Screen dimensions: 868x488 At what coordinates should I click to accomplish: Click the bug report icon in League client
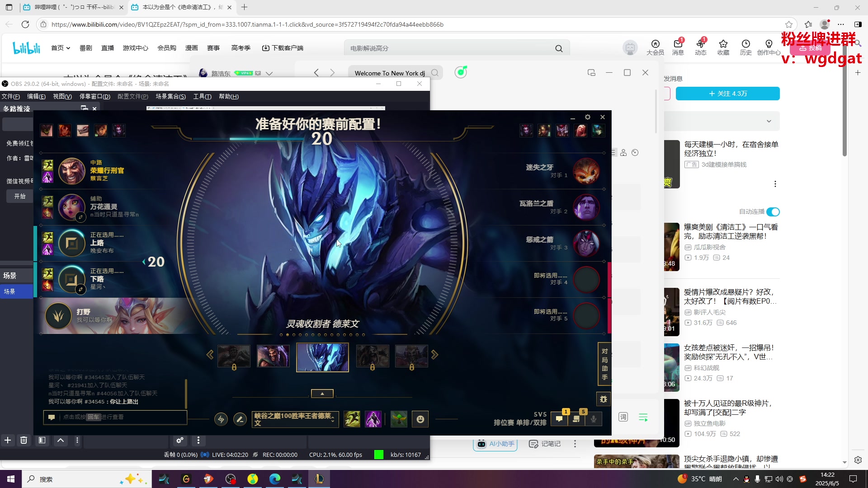click(x=604, y=399)
